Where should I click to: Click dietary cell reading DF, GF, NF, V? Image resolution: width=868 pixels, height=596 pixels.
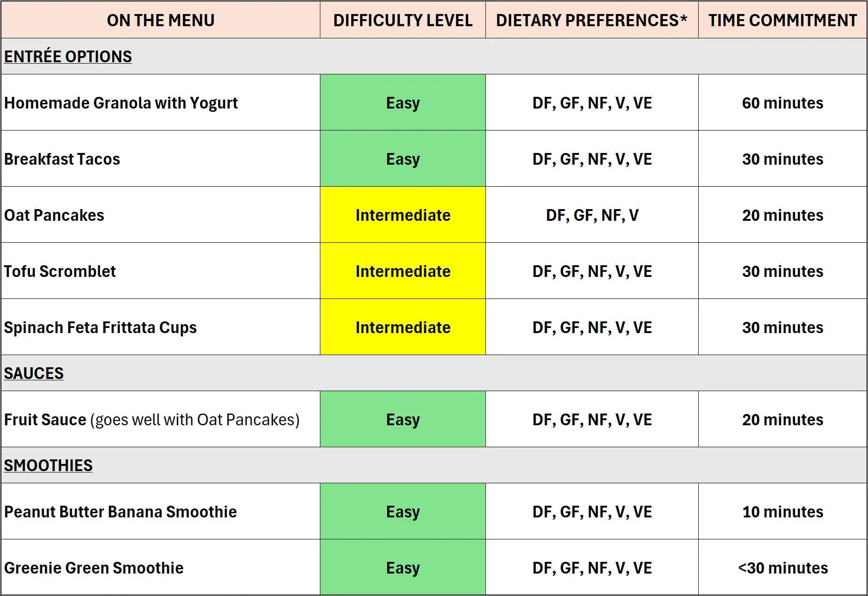(x=592, y=215)
